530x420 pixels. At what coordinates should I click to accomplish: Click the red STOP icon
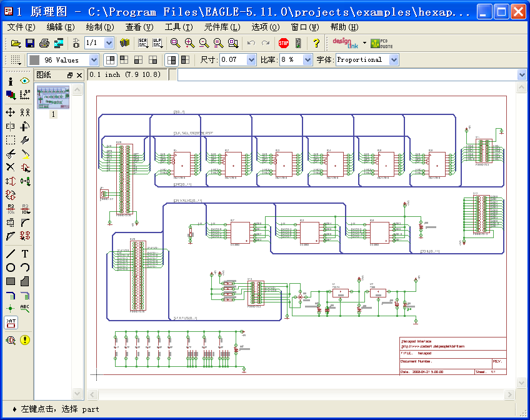coord(283,43)
